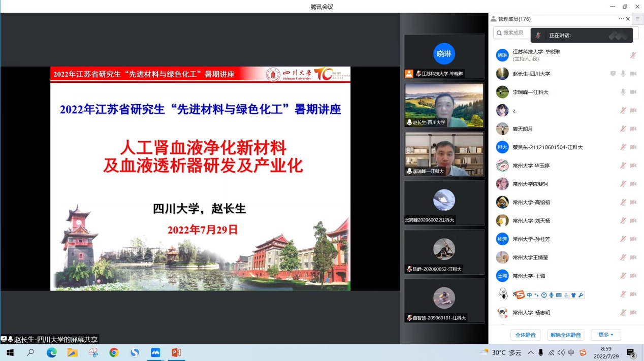The width and height of the screenshot is (644, 361).
Task: Open the Tencent Meeting taskbar icon
Action: click(155, 352)
